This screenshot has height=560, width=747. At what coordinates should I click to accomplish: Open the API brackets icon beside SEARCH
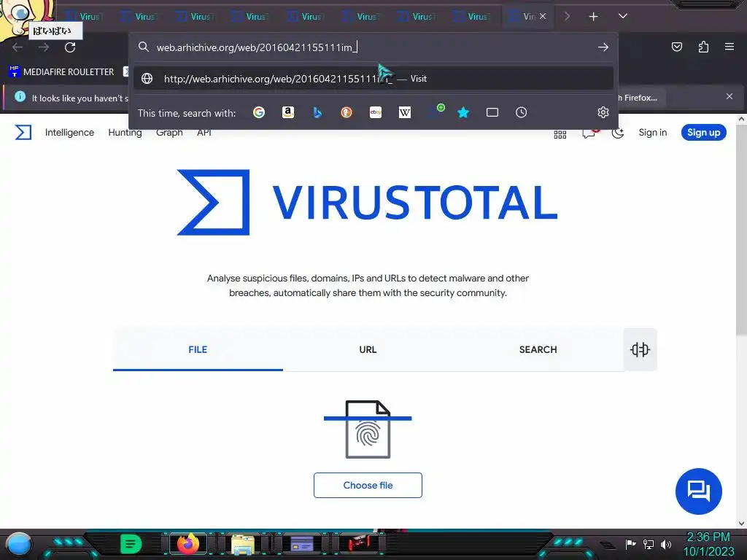coord(640,349)
